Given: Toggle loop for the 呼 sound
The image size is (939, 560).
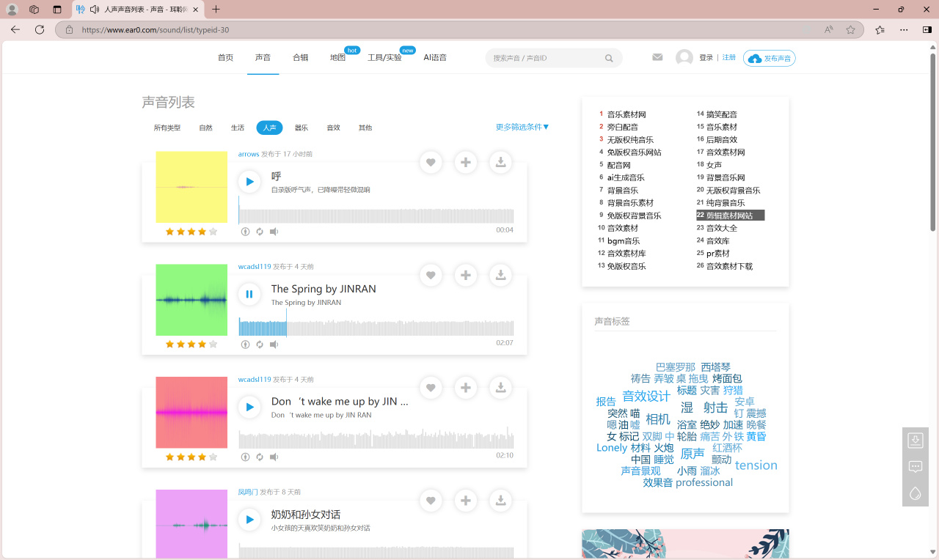Looking at the screenshot, I should coord(260,232).
